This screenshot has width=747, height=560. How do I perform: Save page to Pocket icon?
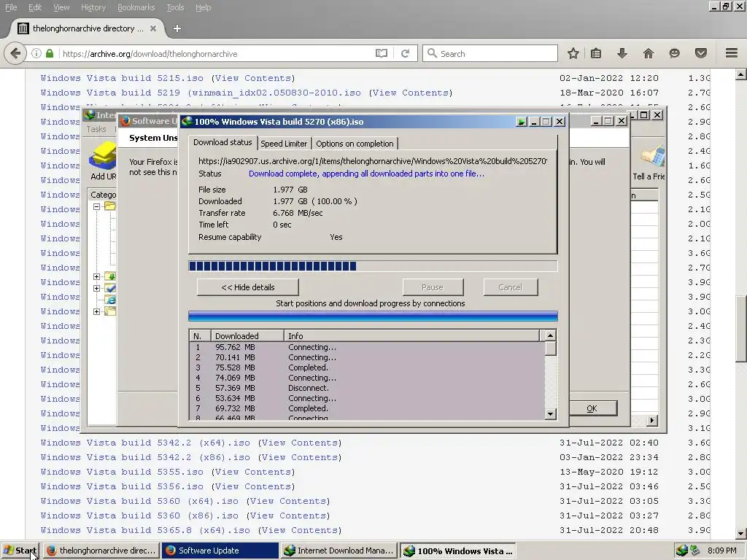pos(700,53)
